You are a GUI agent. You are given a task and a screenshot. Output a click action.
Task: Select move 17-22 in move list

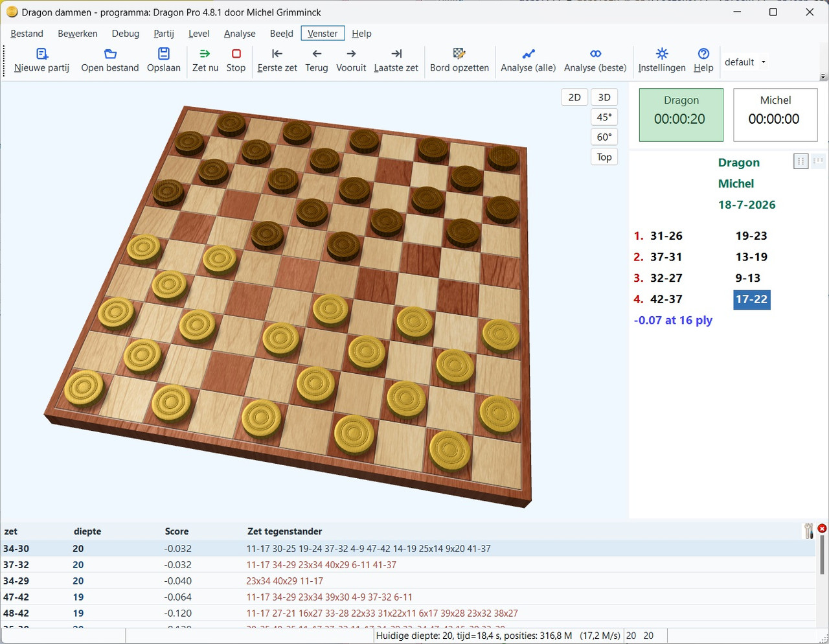(x=751, y=299)
